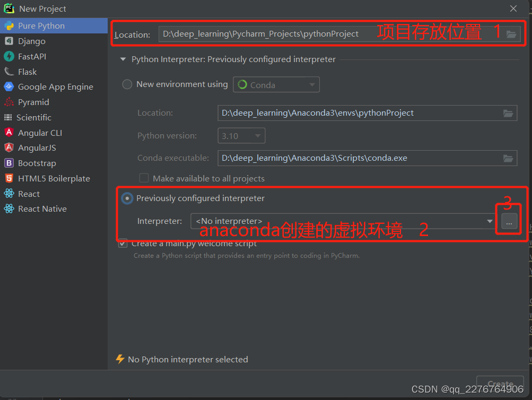Select React list item
Image resolution: width=532 pixels, height=400 pixels.
click(54, 194)
